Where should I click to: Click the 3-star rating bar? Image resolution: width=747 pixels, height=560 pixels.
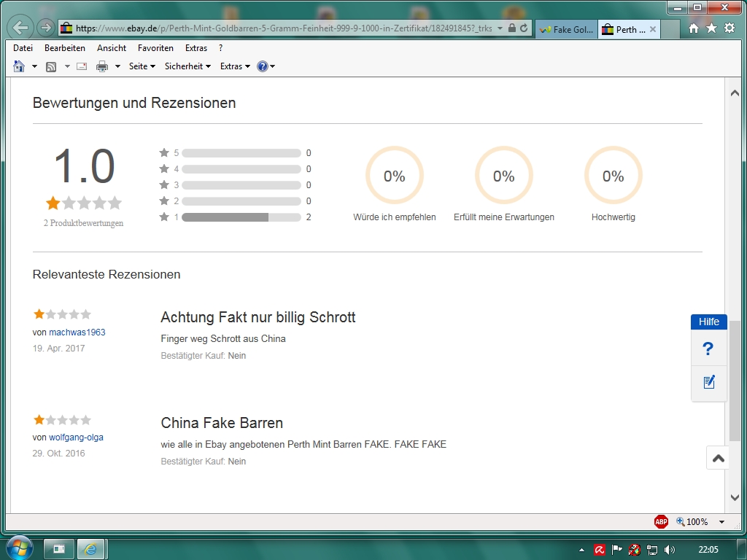pyautogui.click(x=241, y=185)
